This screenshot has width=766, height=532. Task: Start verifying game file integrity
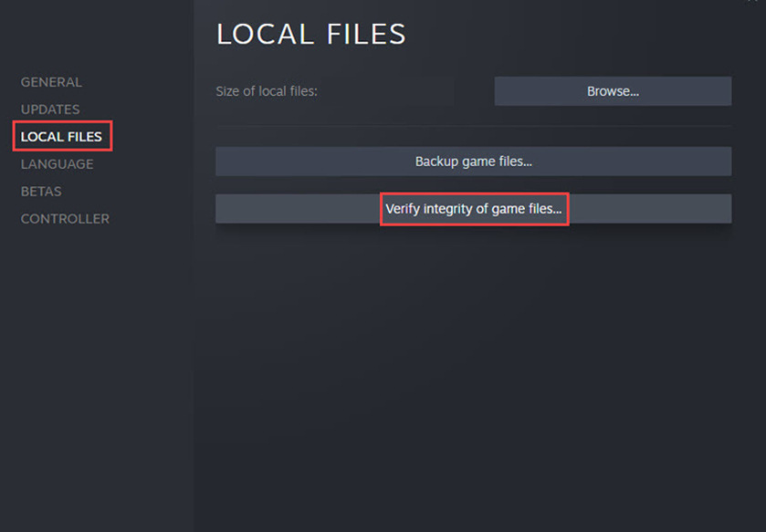pos(474,209)
